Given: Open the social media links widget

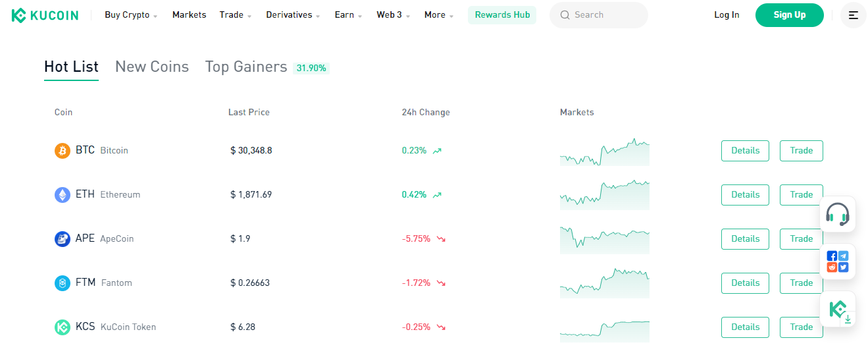Looking at the screenshot, I should coord(838,262).
